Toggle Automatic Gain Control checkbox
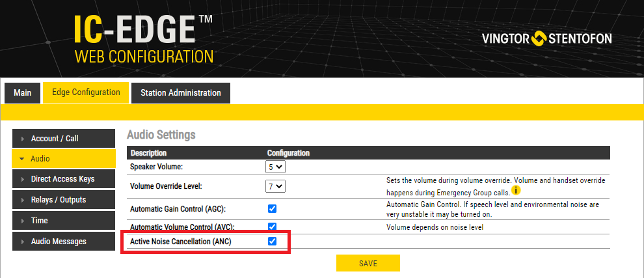The width and height of the screenshot is (644, 278). (x=272, y=208)
